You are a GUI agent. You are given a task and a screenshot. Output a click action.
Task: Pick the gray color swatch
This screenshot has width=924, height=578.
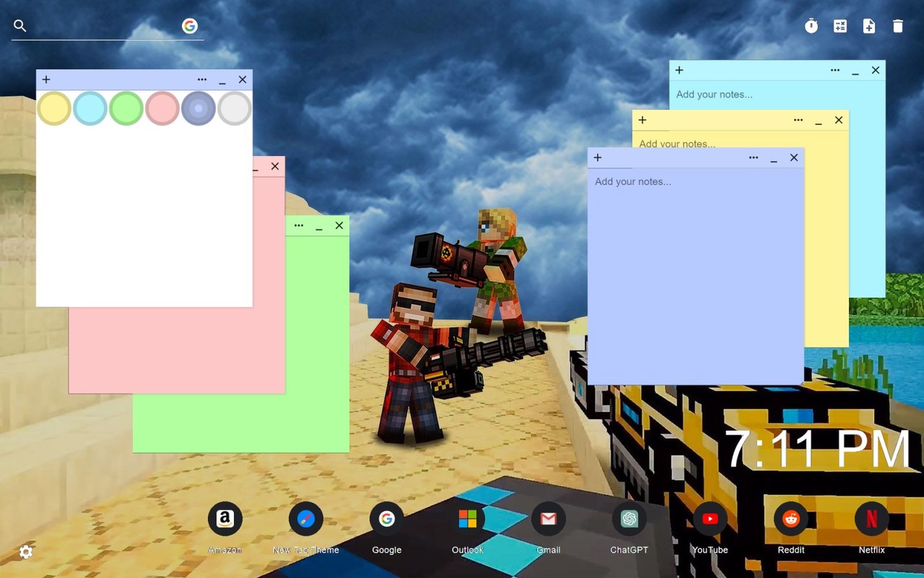[235, 108]
